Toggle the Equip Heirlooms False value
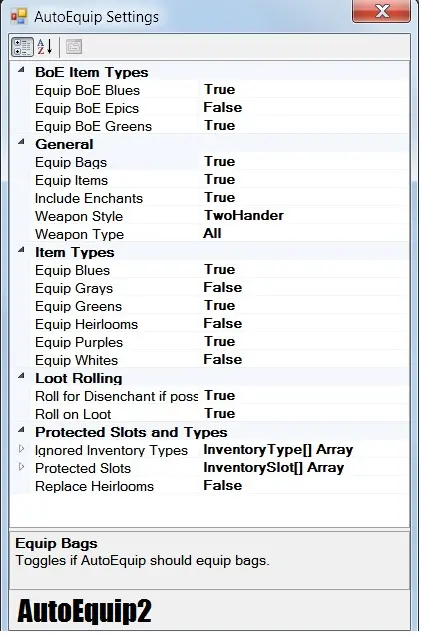 223,324
